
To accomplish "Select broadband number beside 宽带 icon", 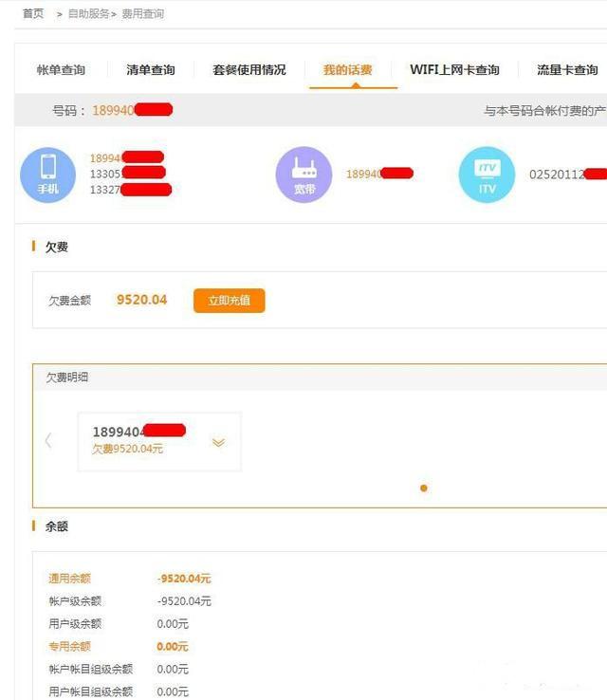I will coord(379,174).
